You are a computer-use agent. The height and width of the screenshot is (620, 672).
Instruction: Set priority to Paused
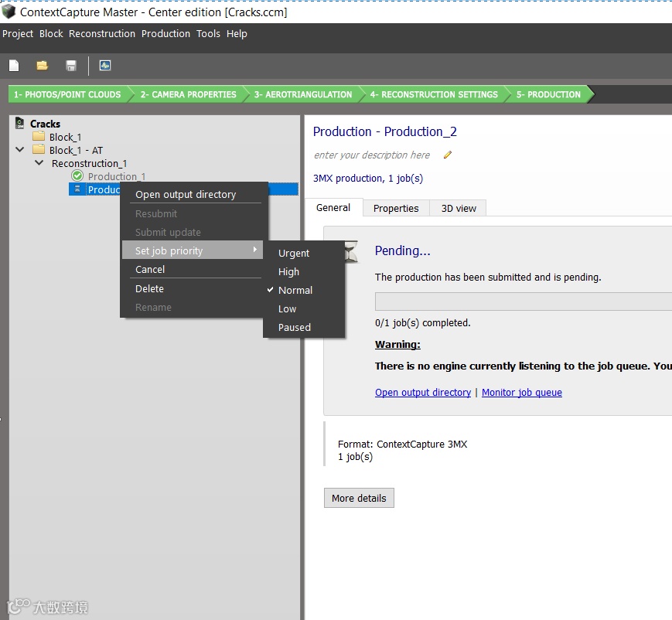pos(295,327)
